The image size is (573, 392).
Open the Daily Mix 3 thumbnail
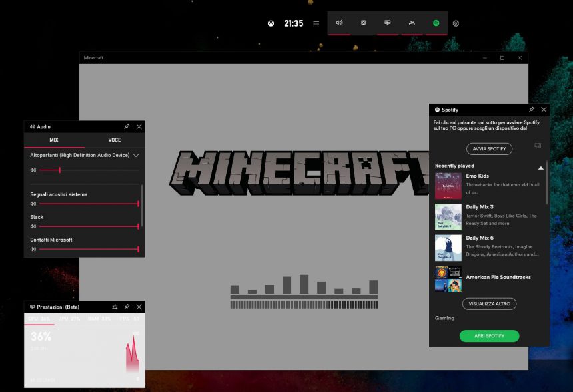click(448, 217)
